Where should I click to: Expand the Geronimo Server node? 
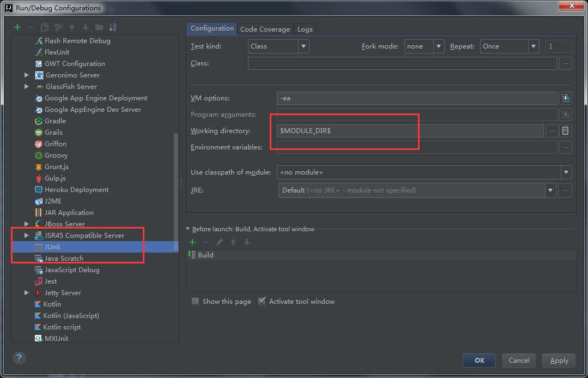[x=26, y=75]
